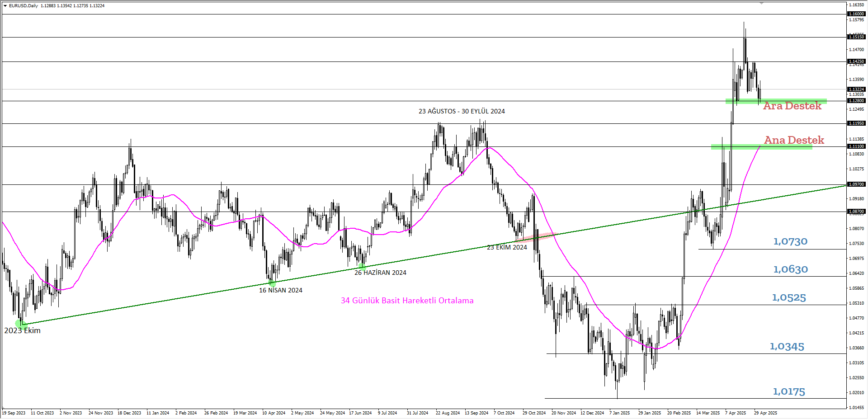868x419 pixels.
Task: Click the '10 Apr 2024' date on time axis
Action: coord(274,413)
